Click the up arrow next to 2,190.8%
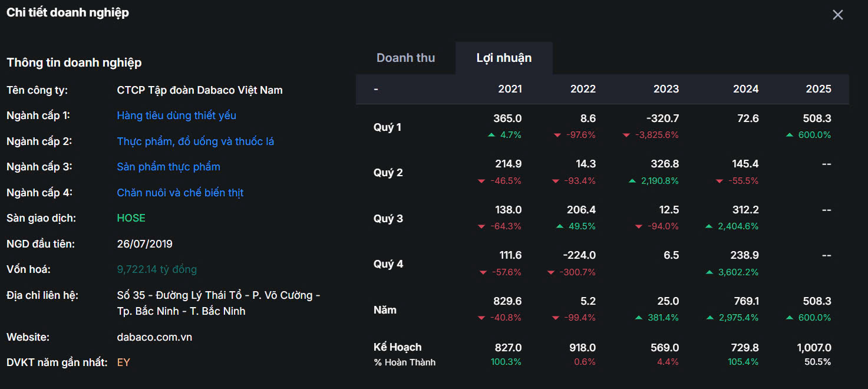 tap(632, 181)
